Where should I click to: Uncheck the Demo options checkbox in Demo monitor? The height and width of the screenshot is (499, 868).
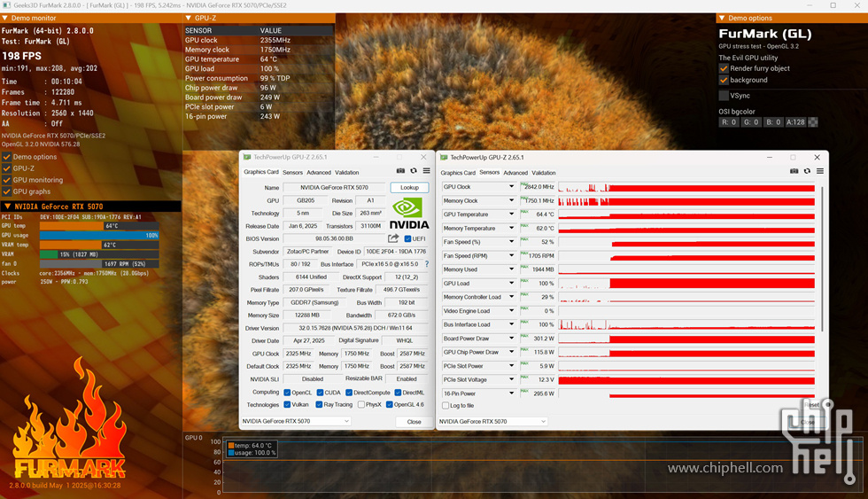[7, 157]
